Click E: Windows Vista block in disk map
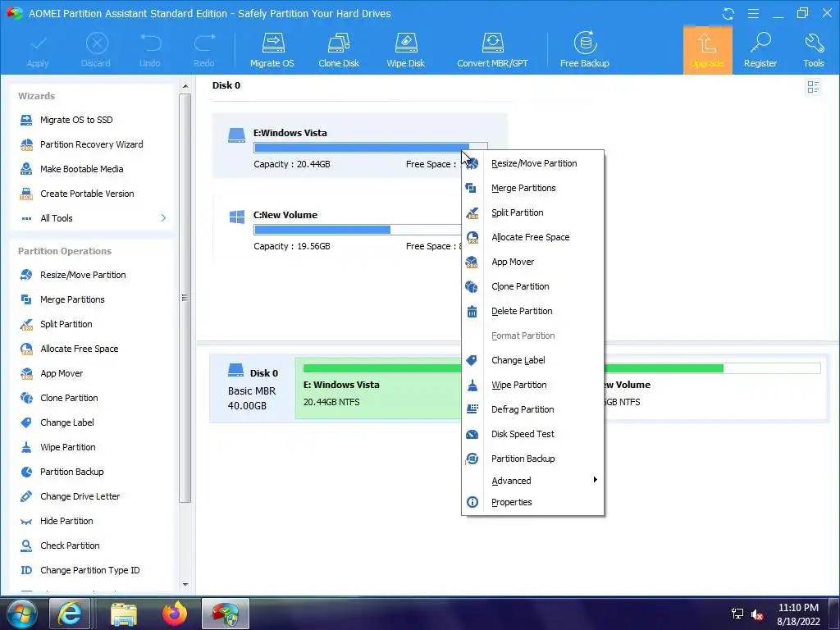The height and width of the screenshot is (630, 840). click(378, 388)
